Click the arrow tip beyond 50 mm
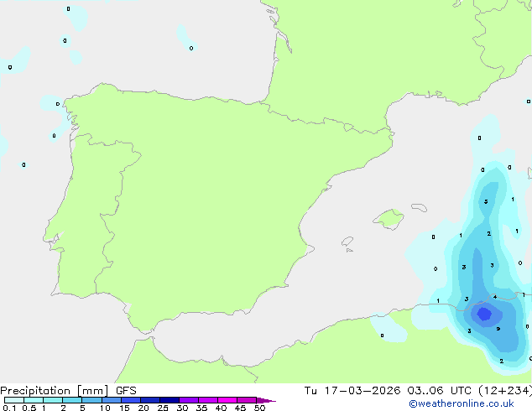 pos(266,400)
